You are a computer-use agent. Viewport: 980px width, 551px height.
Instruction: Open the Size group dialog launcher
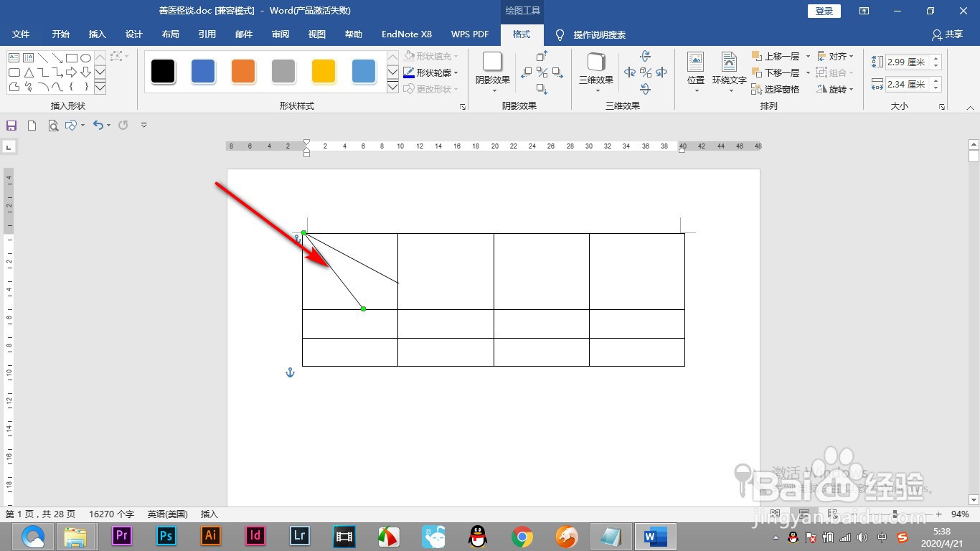click(x=942, y=107)
